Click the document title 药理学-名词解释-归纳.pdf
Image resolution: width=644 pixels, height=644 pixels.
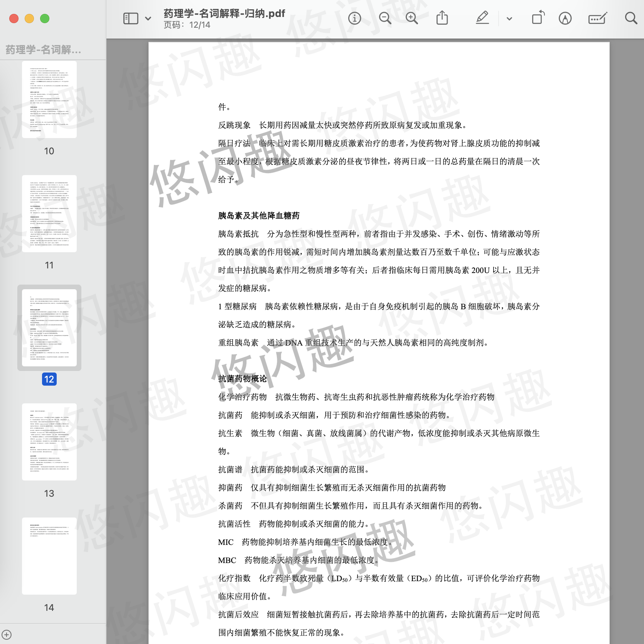tap(224, 13)
